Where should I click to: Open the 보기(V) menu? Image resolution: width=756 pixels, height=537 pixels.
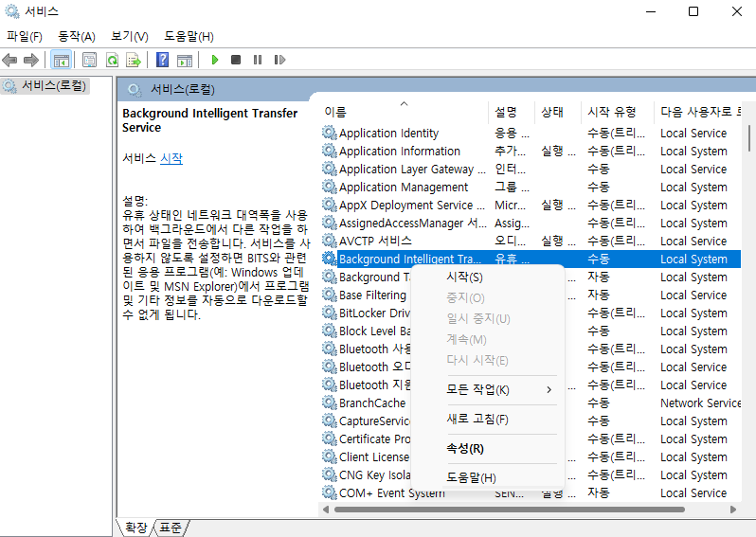129,37
